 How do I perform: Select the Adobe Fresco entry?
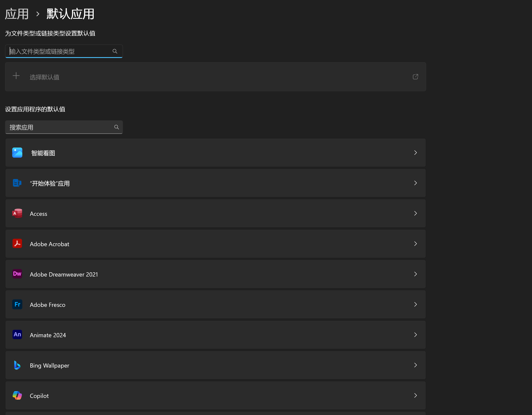(x=215, y=304)
